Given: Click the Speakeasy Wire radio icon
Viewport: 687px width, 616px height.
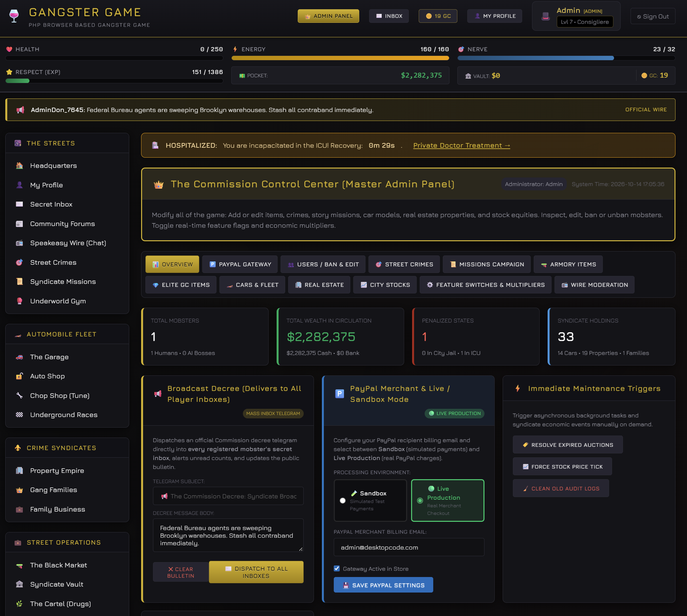Looking at the screenshot, I should pyautogui.click(x=19, y=243).
